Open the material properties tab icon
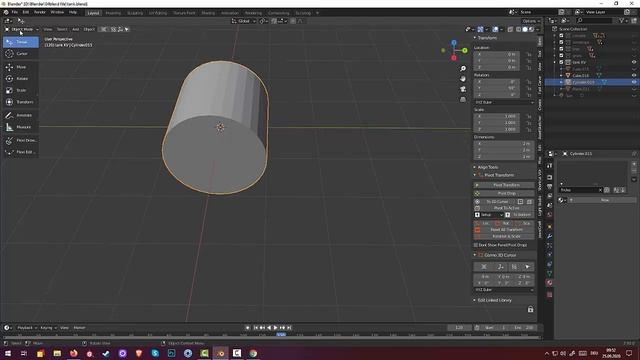 pos(549,282)
